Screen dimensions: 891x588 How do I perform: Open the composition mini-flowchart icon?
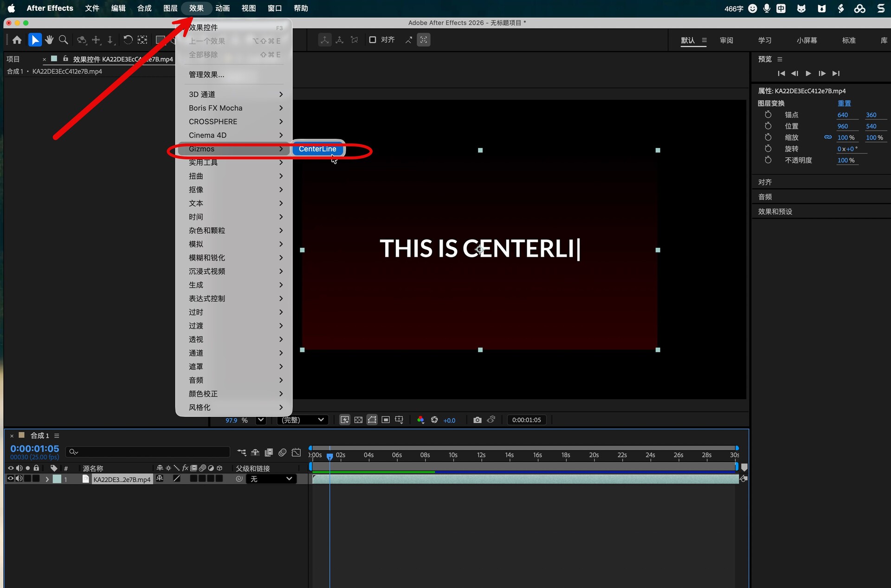[x=241, y=452]
